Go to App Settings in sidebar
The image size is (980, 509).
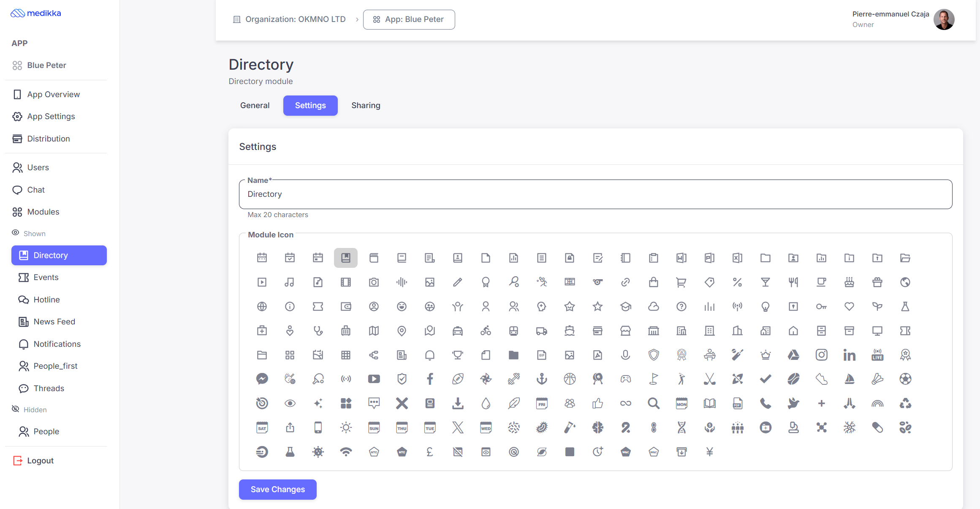[x=51, y=117]
